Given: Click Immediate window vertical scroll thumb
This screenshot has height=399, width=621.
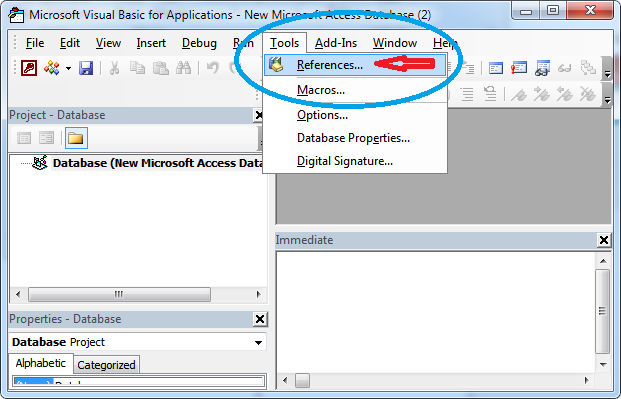Looking at the screenshot, I should click(602, 311).
